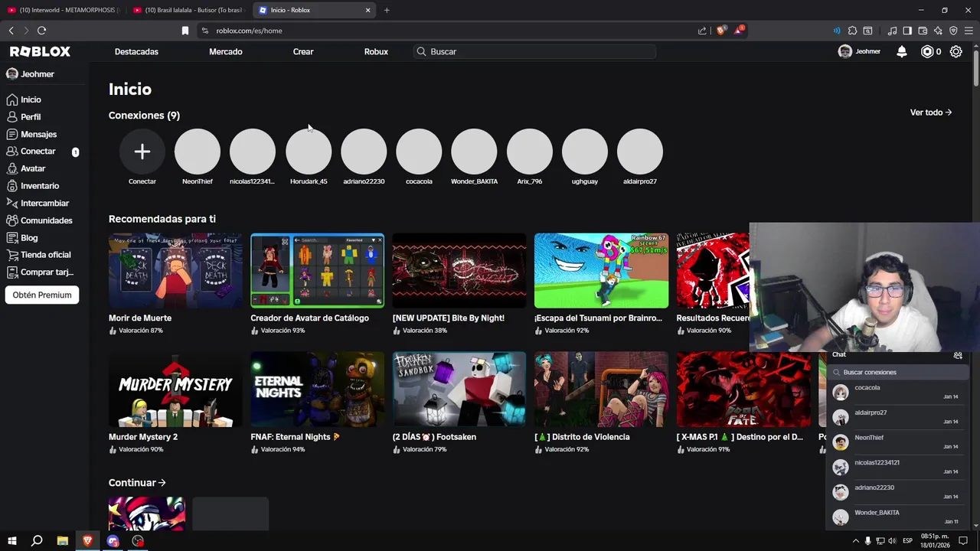Open Bite By Night game thumbnail
The height and width of the screenshot is (551, 980).
pos(459,271)
